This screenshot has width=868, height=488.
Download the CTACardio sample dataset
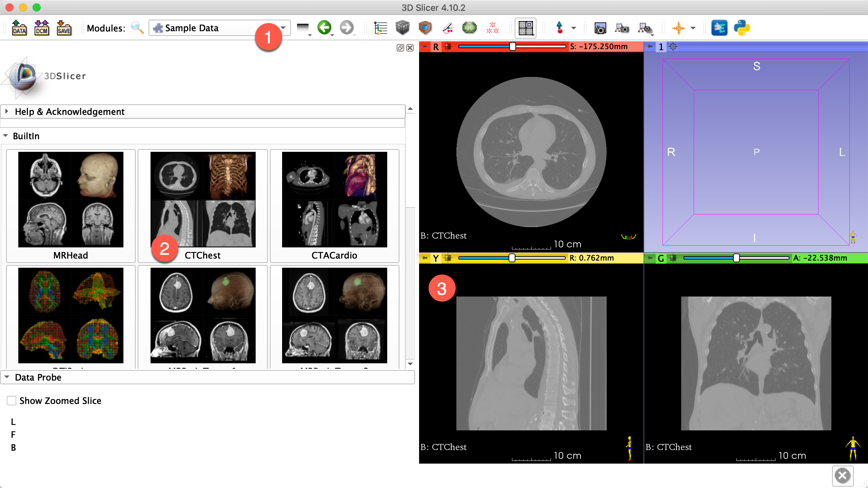[334, 206]
